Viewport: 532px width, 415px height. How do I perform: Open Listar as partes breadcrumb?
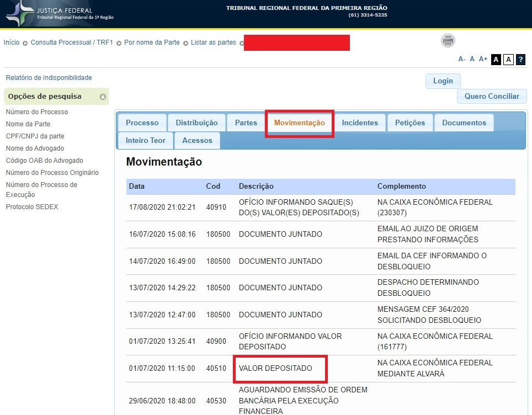[214, 42]
